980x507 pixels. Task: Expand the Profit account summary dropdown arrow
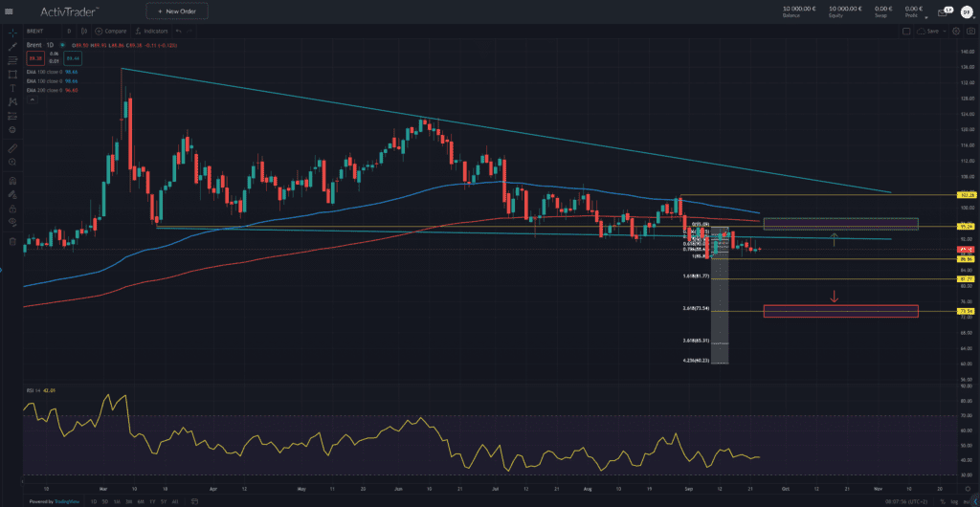[x=925, y=18]
